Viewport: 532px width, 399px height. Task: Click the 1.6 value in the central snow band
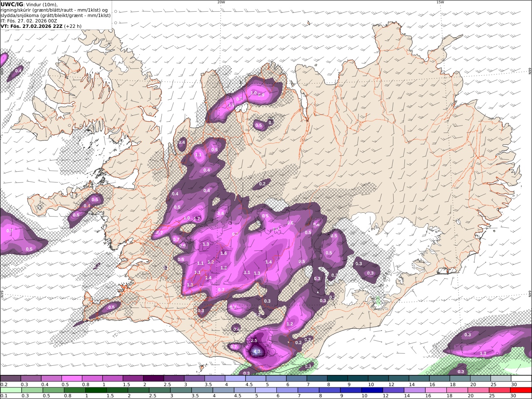point(224,253)
